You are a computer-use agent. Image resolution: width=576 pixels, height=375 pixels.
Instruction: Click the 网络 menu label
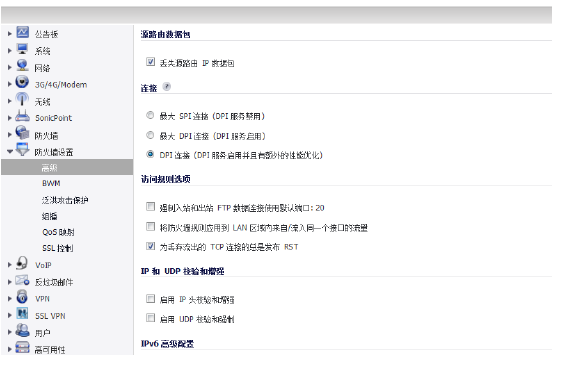[42, 68]
